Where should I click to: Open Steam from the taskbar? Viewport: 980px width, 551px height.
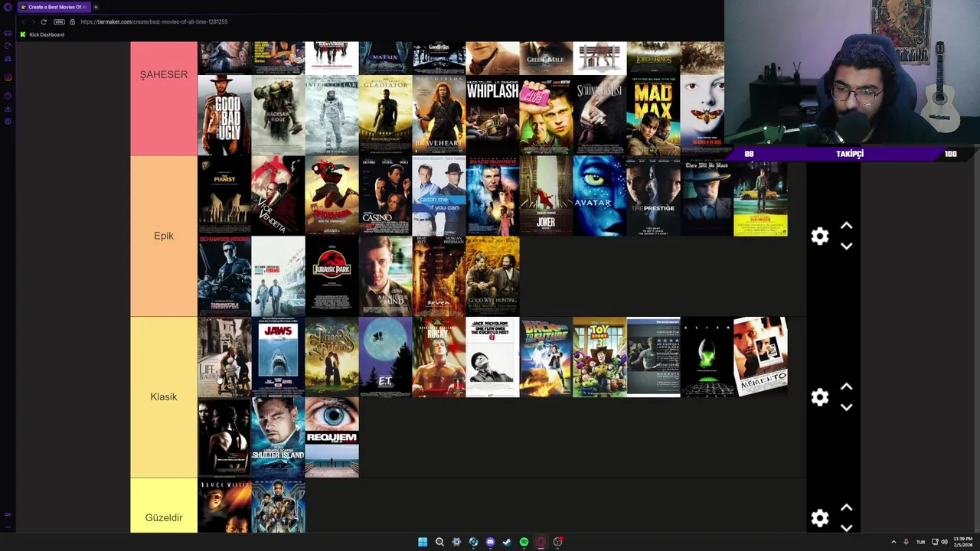(507, 542)
